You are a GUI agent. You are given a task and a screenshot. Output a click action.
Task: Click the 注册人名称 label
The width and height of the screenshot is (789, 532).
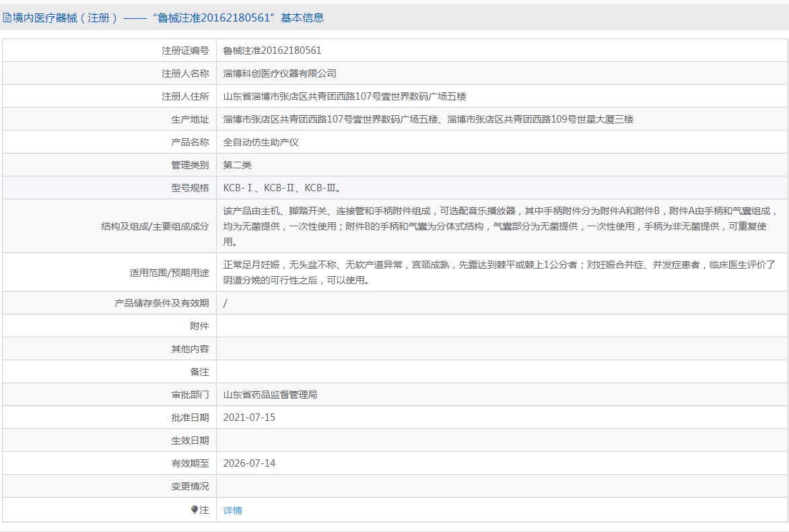pos(184,73)
